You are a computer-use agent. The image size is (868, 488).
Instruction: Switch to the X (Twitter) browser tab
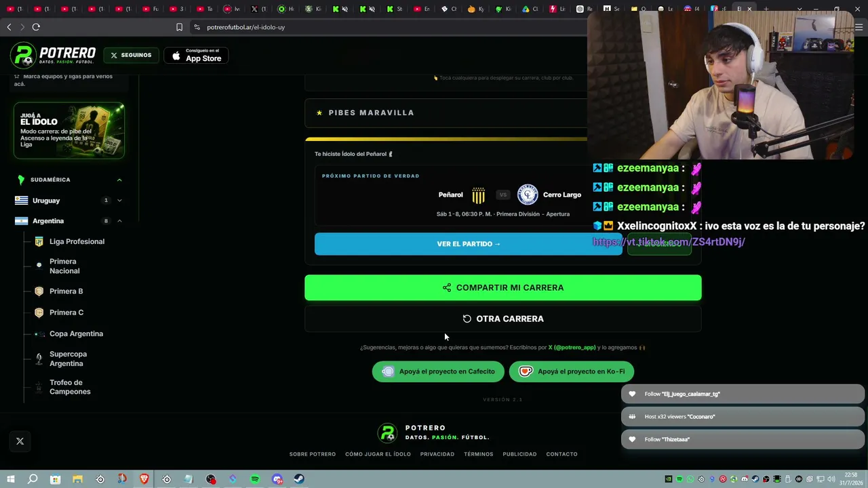click(258, 9)
